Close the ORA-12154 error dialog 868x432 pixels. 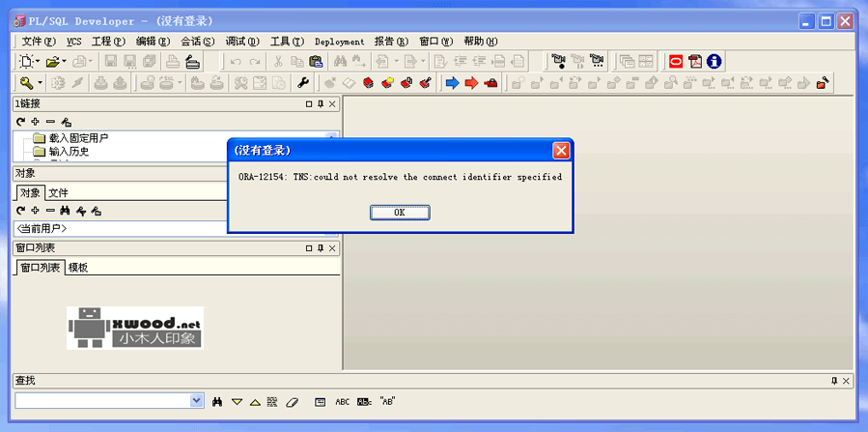(561, 151)
